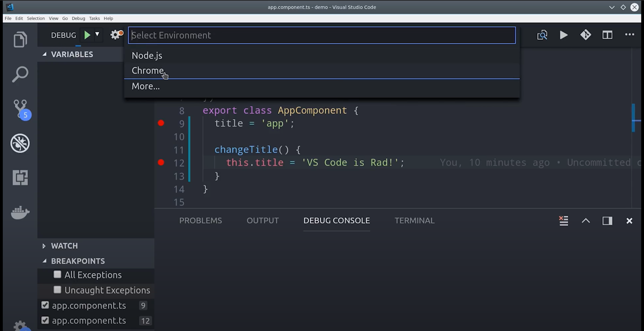The height and width of the screenshot is (331, 644).
Task: Open the Selection menu
Action: 36,18
